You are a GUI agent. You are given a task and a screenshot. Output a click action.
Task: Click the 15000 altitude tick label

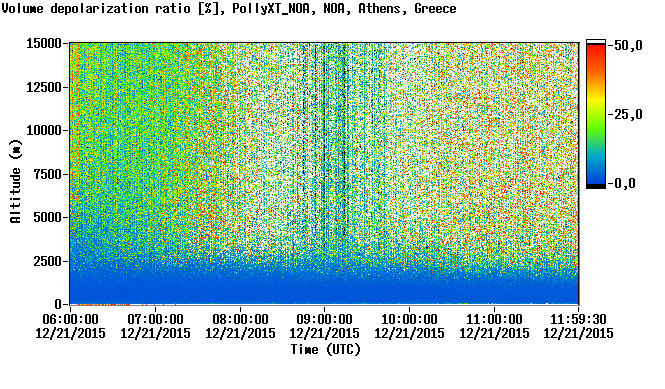point(44,43)
